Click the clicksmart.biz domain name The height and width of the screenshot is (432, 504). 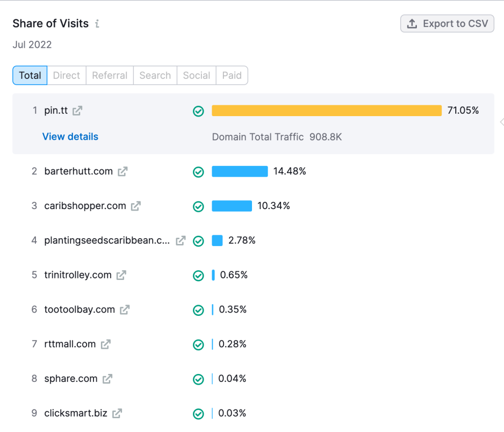coord(76,413)
